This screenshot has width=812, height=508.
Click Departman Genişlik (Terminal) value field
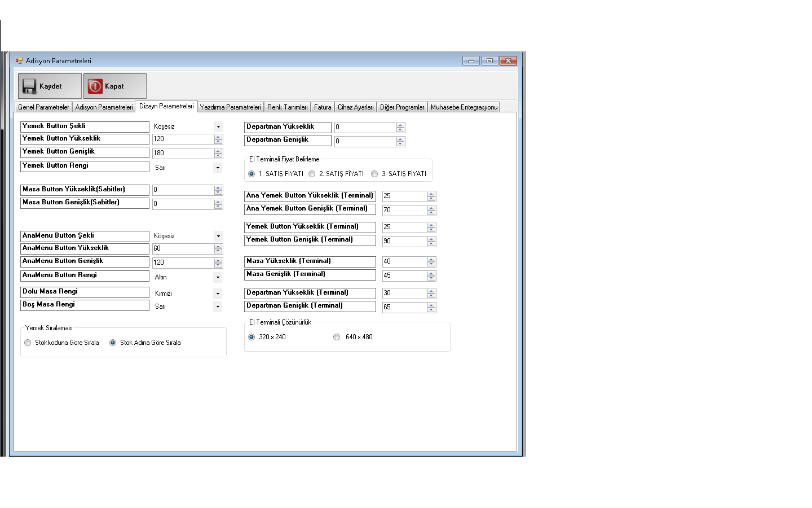(405, 307)
